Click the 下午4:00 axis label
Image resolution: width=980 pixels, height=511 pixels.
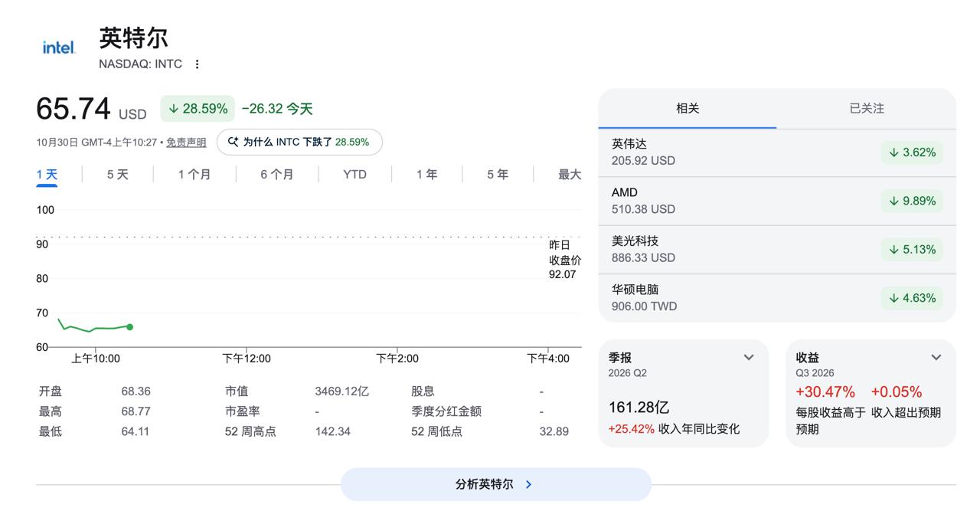pyautogui.click(x=548, y=359)
